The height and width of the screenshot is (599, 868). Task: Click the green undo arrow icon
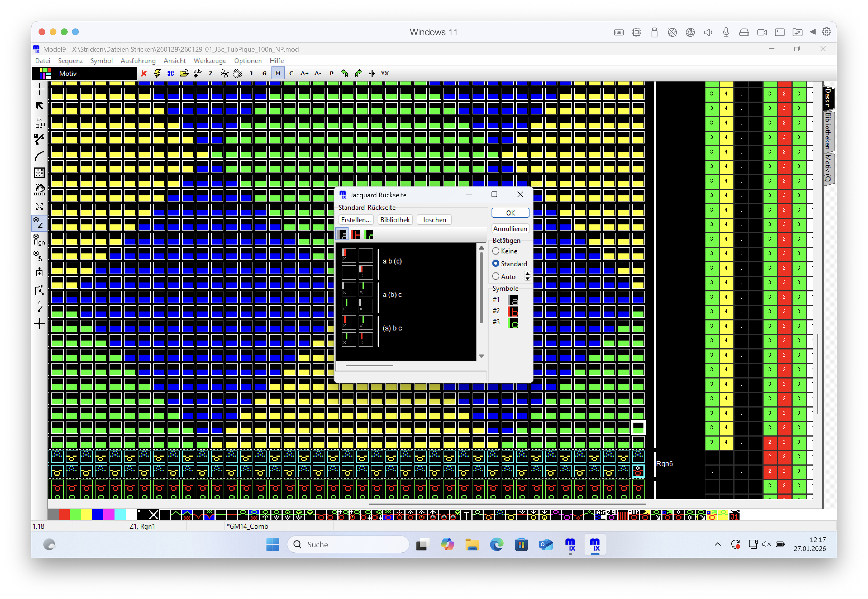pos(345,74)
